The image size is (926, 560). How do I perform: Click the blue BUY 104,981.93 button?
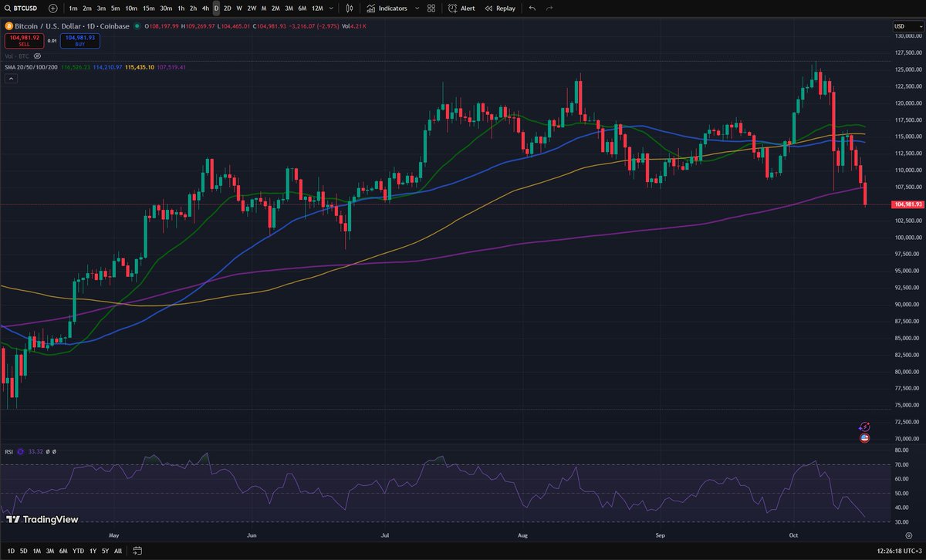(x=80, y=40)
